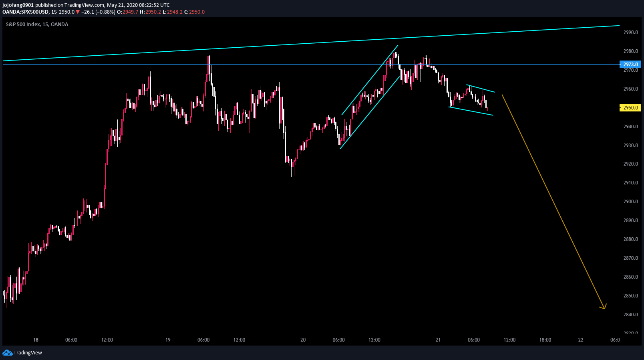Viewport: 644px width, 360px height.
Task: Click the date label 18 on time axis
Action: tap(36, 340)
